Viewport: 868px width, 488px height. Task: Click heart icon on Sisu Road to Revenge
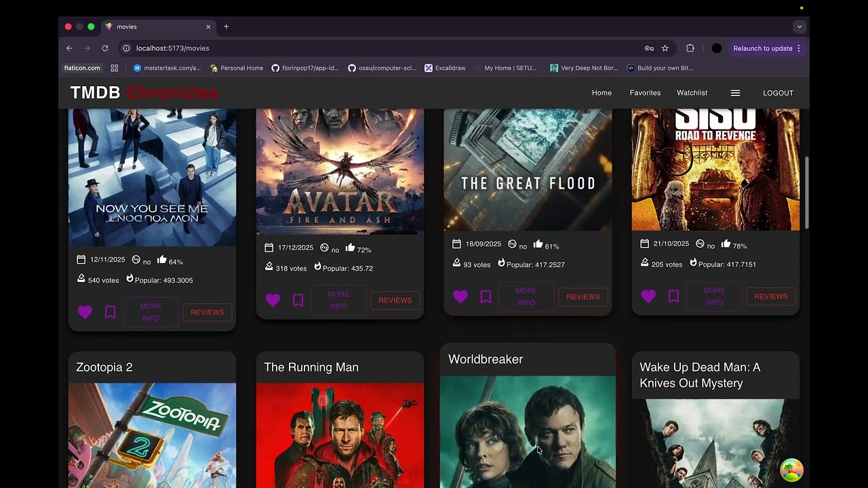click(x=648, y=296)
